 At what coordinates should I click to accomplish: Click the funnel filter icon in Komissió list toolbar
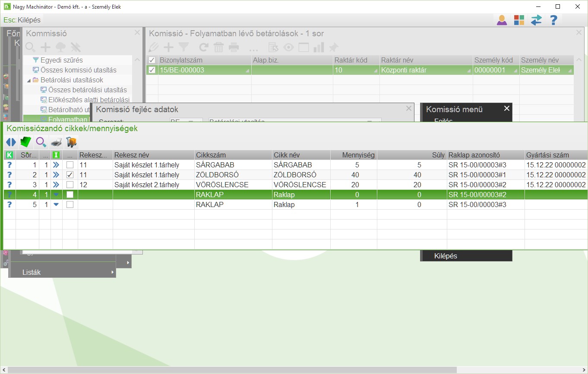tap(184, 47)
